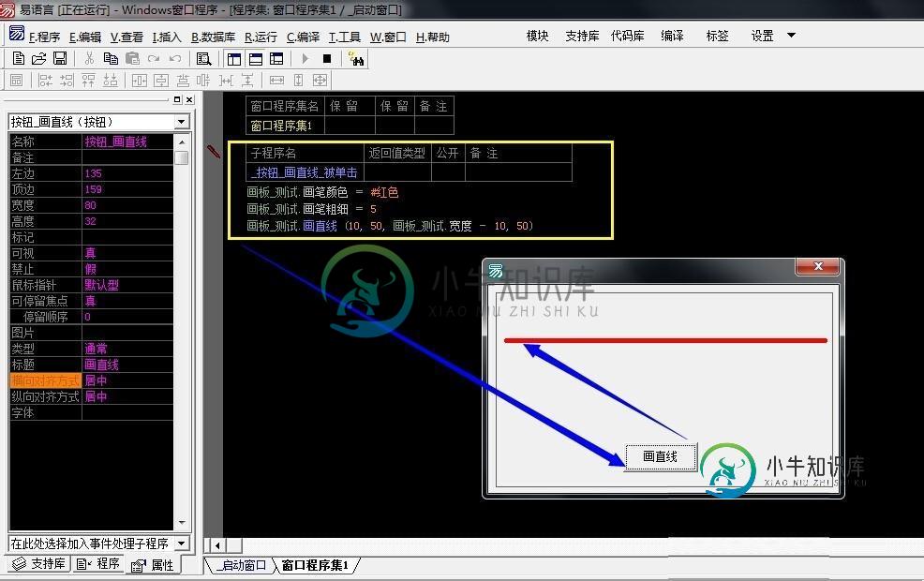The height and width of the screenshot is (581, 924).
Task: Click the align left edges icon
Action: [45, 81]
